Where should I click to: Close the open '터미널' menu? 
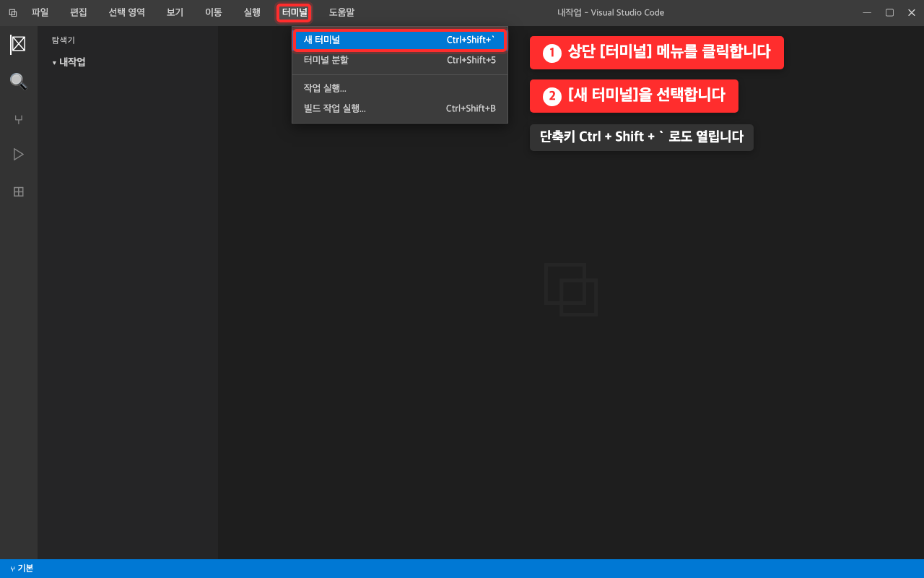[295, 12]
